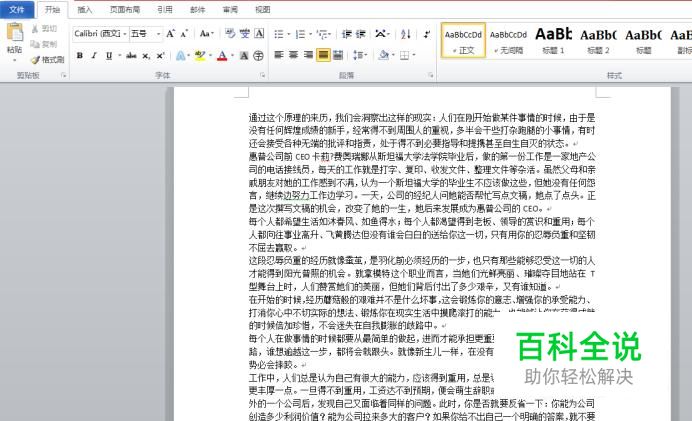The image size is (692, 421).
Task: Switch to the Page Layout (页面布局) tab
Action: (125, 10)
